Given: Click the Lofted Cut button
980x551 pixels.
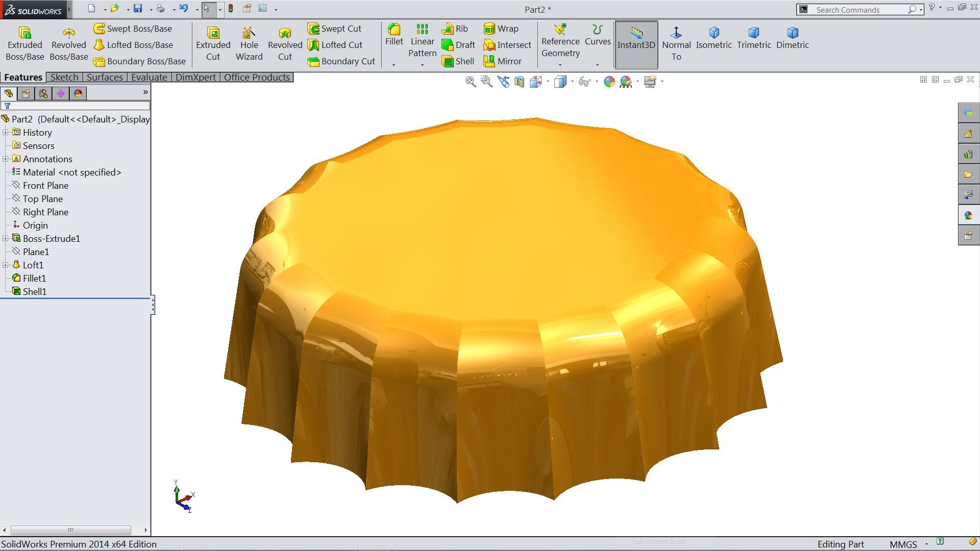Looking at the screenshot, I should pos(335,45).
